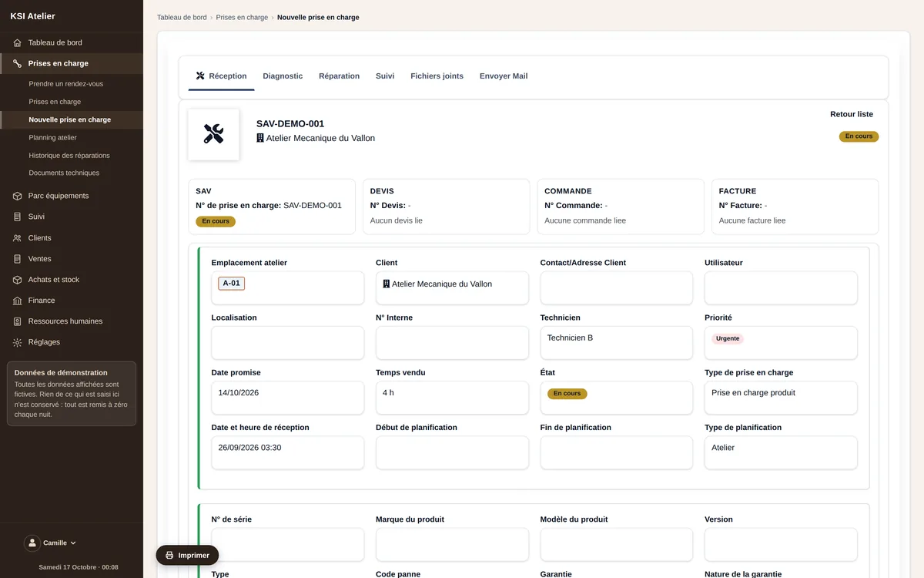Image resolution: width=924 pixels, height=578 pixels.
Task: Click the Contact/Adresse Client field
Action: pyautogui.click(x=616, y=287)
